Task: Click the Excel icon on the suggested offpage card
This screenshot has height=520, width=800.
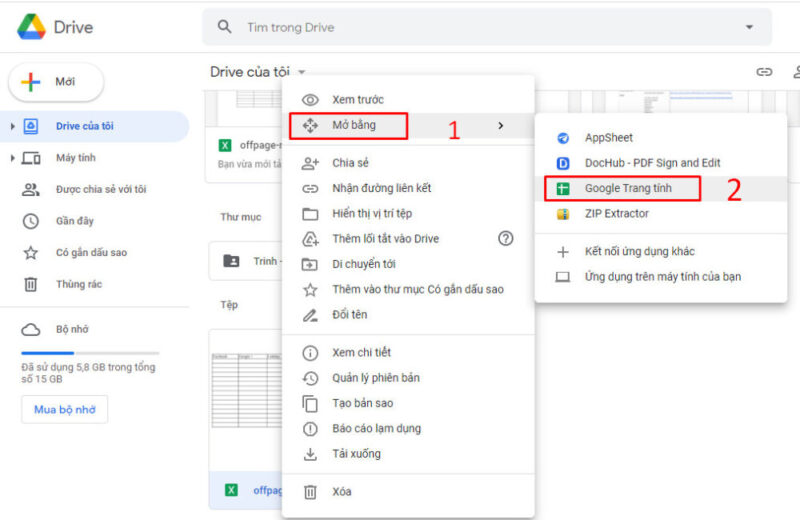Action: pos(224,145)
